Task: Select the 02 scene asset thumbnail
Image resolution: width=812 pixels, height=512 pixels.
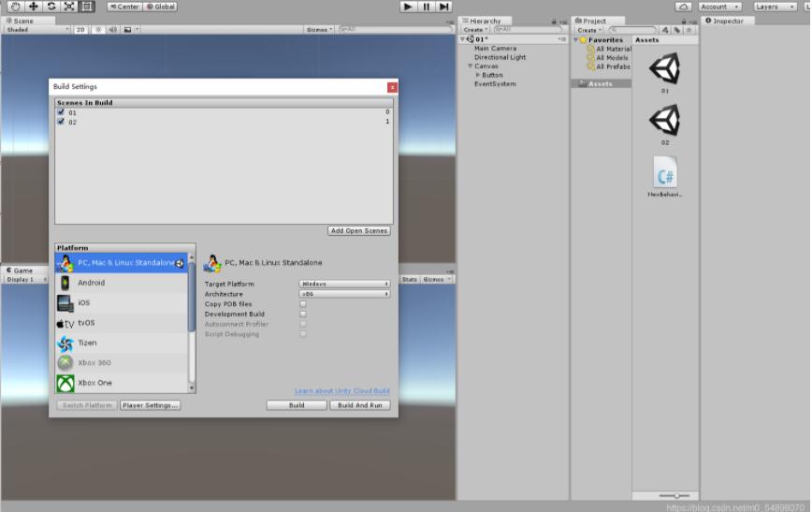Action: pos(665,120)
